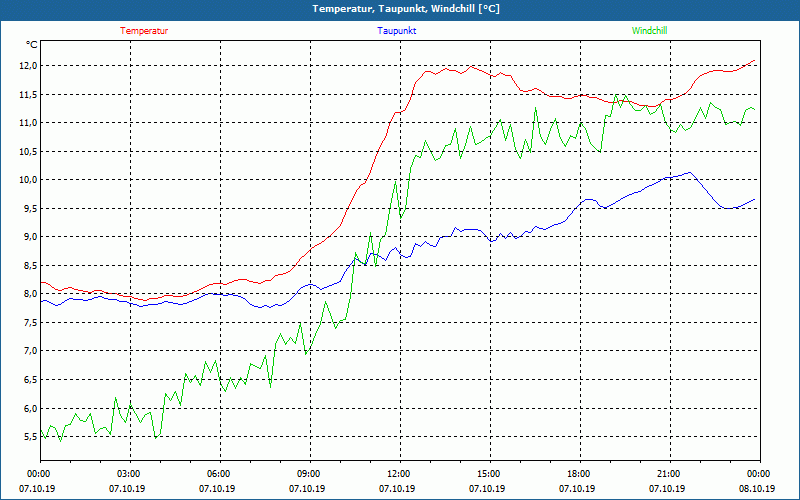The width and height of the screenshot is (800, 500).
Task: Click the 9,5 y-axis value
Action: (x=31, y=208)
